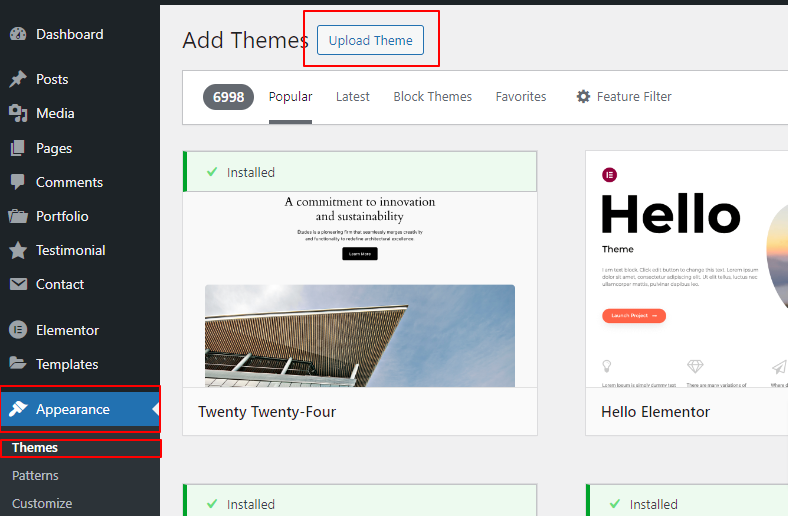Expand the Templates menu item
This screenshot has width=788, height=516.
66,364
